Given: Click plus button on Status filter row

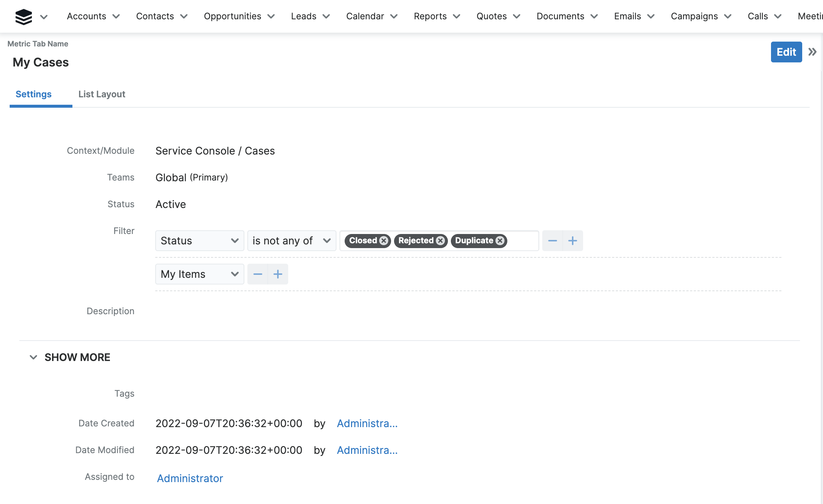Looking at the screenshot, I should point(572,241).
